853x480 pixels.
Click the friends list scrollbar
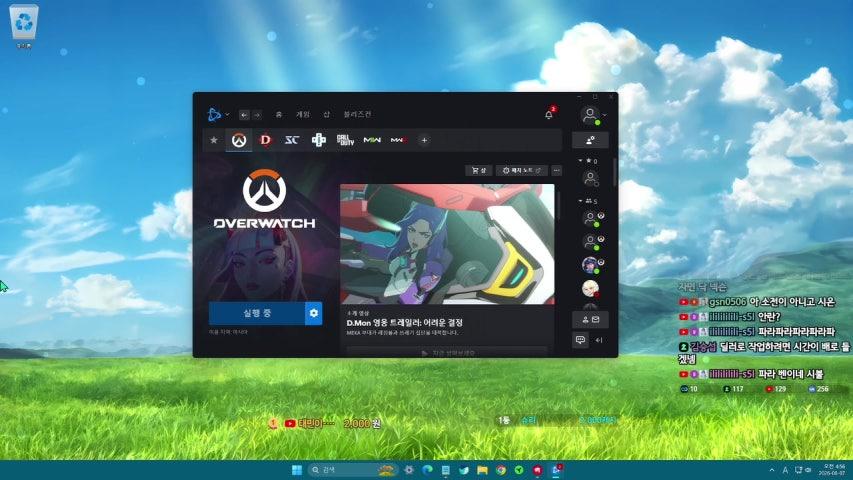615,173
